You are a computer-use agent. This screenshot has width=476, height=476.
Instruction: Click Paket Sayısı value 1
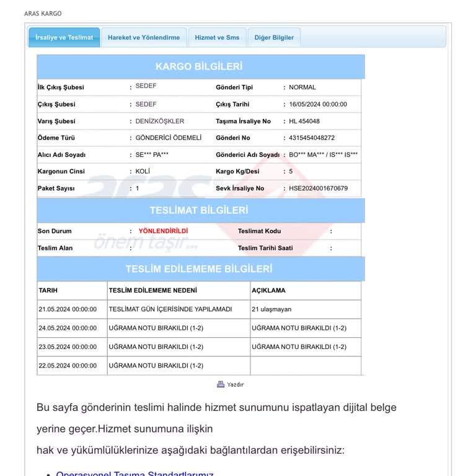(137, 188)
